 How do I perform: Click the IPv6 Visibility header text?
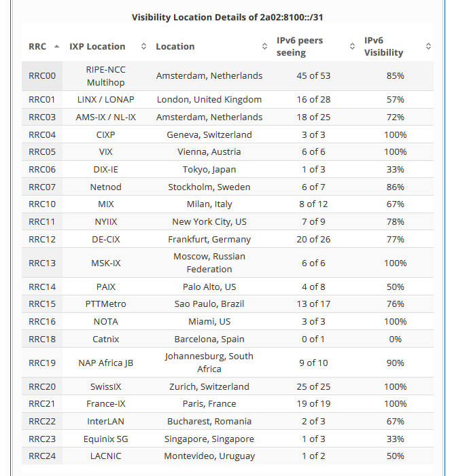pyautogui.click(x=383, y=47)
